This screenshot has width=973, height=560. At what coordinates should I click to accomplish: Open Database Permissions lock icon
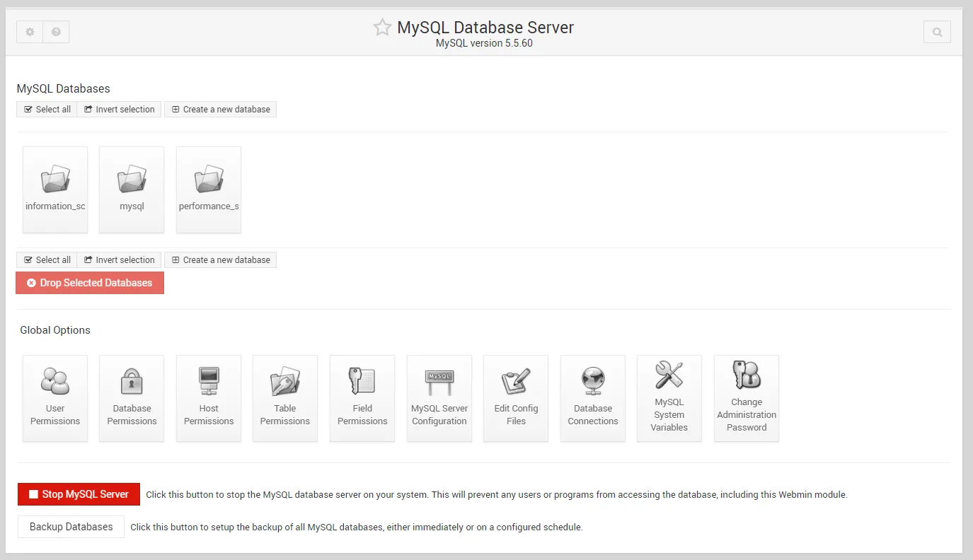click(132, 382)
